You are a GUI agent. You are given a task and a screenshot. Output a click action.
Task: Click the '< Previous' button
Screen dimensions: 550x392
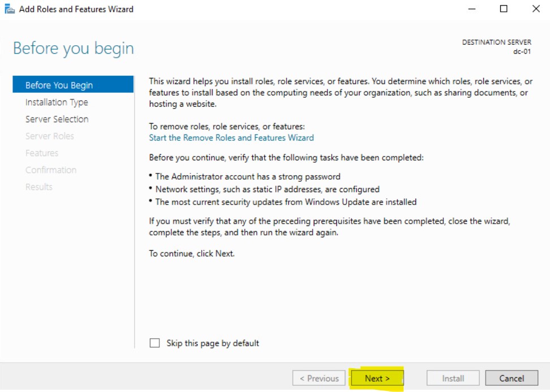click(319, 378)
